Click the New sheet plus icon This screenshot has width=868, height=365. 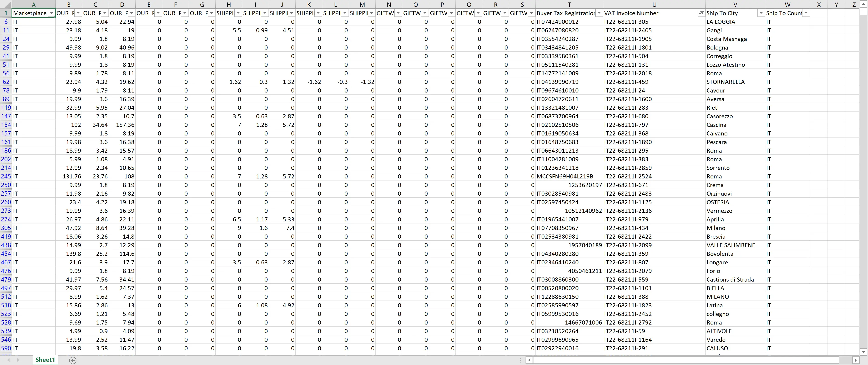click(72, 360)
